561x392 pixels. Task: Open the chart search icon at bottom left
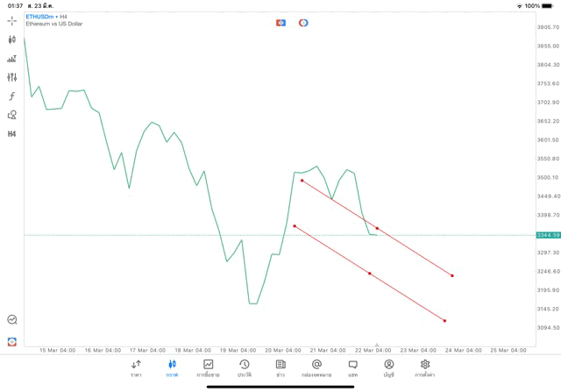(x=12, y=320)
